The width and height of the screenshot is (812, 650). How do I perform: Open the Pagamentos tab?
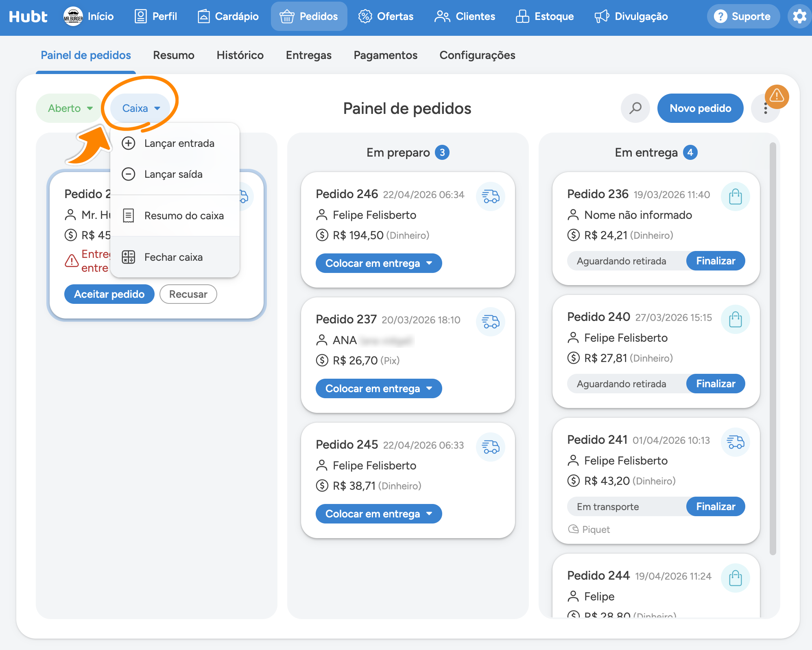[385, 55]
